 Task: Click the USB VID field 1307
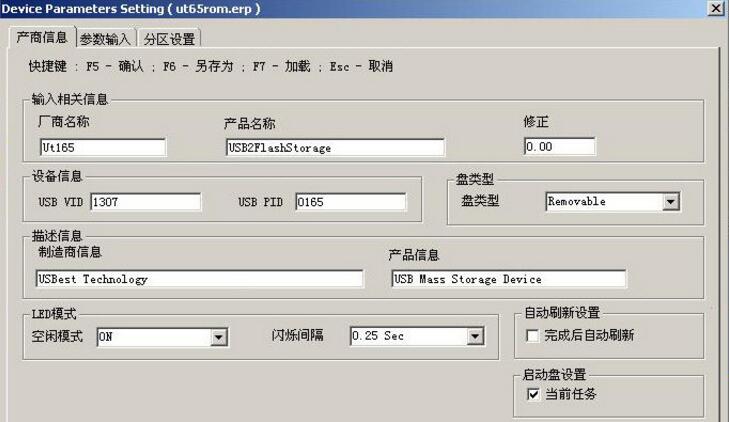click(x=146, y=202)
